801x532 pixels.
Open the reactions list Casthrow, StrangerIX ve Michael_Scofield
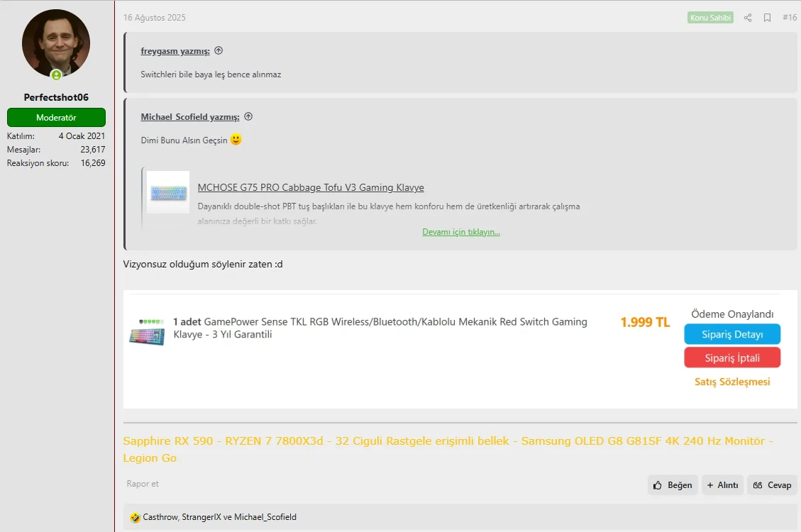point(220,517)
